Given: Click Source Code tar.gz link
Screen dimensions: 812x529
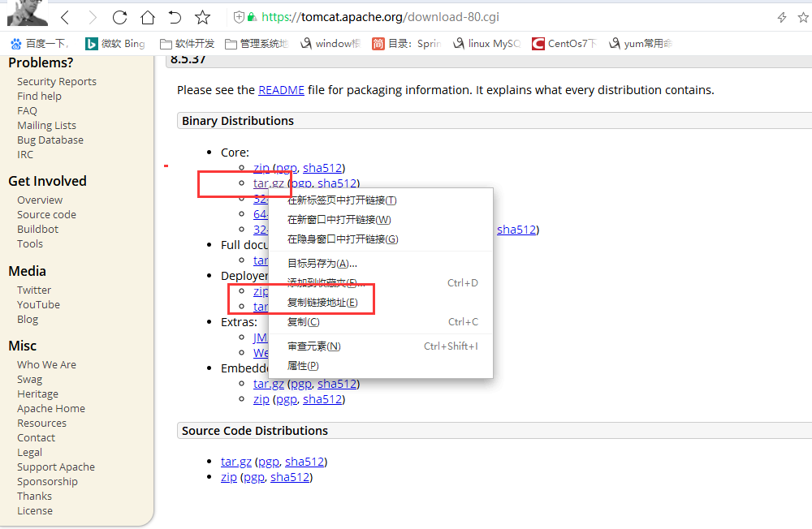Looking at the screenshot, I should pyautogui.click(x=236, y=461).
